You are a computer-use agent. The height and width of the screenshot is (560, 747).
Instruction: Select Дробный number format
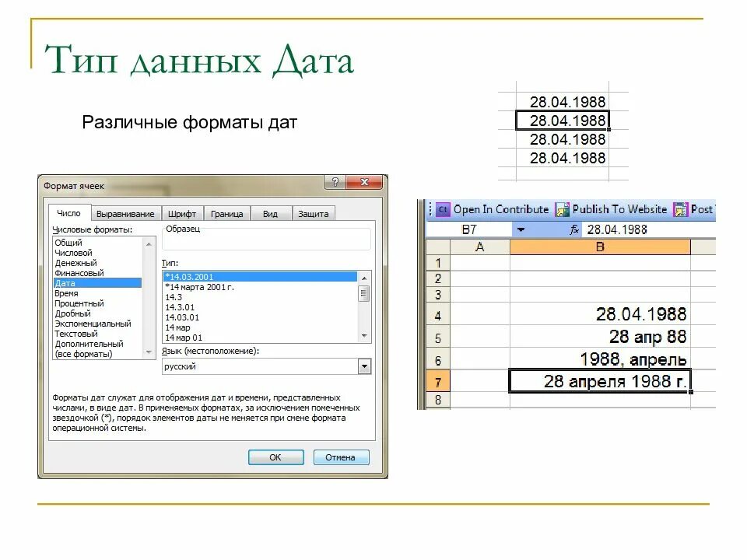coord(98,313)
